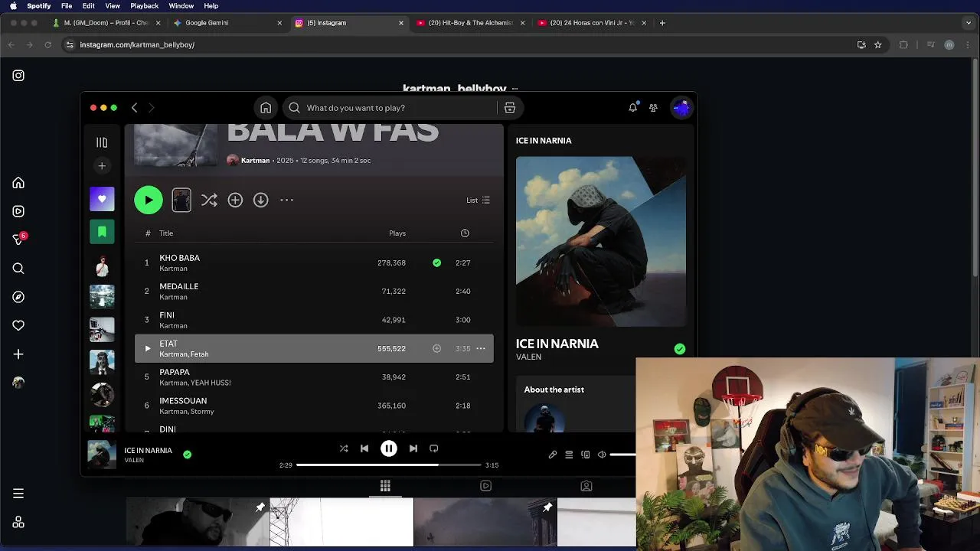Open Instagram Reels icon in sidebar
This screenshot has width=980, height=551.
coord(18,211)
